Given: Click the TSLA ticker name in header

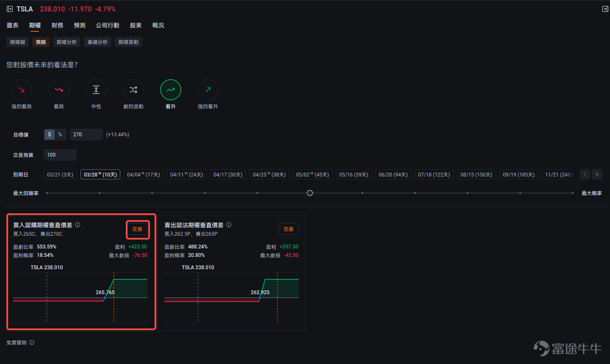Looking at the screenshot, I should (x=25, y=9).
